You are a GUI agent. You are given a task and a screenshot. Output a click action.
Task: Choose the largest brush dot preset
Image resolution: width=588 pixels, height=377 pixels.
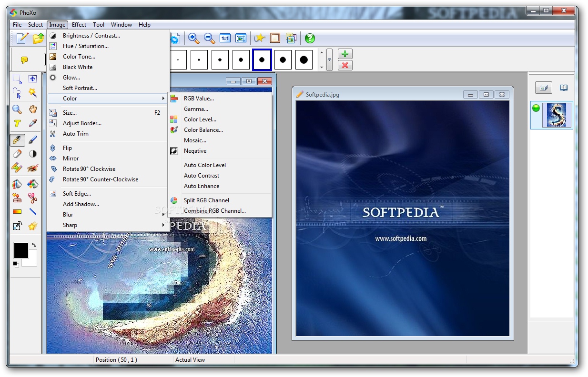[x=304, y=60]
